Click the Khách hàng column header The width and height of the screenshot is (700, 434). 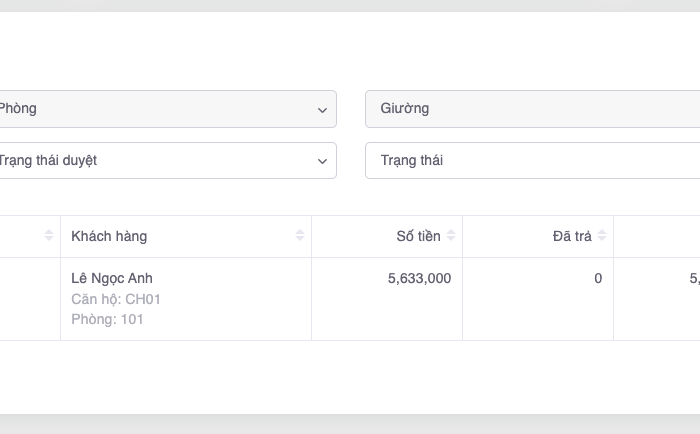click(110, 236)
